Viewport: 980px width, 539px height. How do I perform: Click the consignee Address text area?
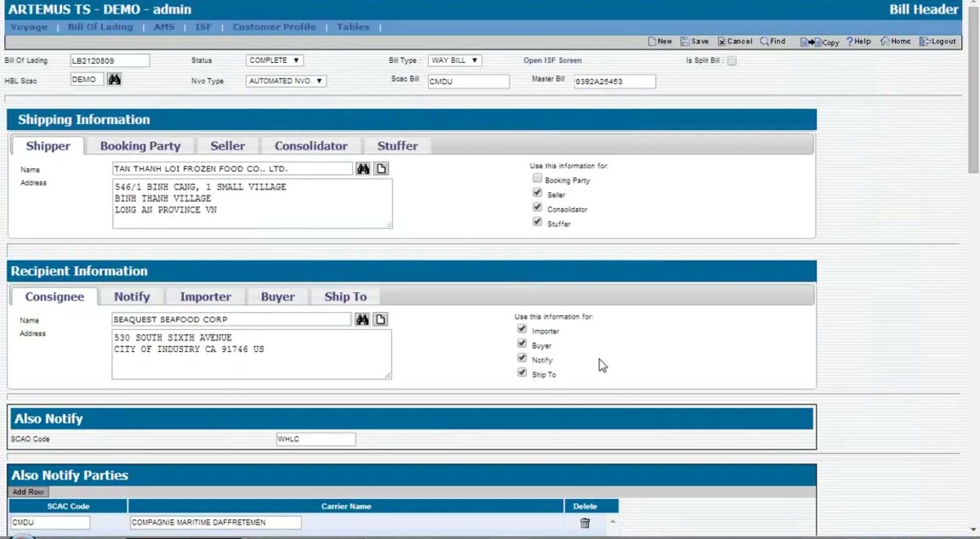point(252,354)
